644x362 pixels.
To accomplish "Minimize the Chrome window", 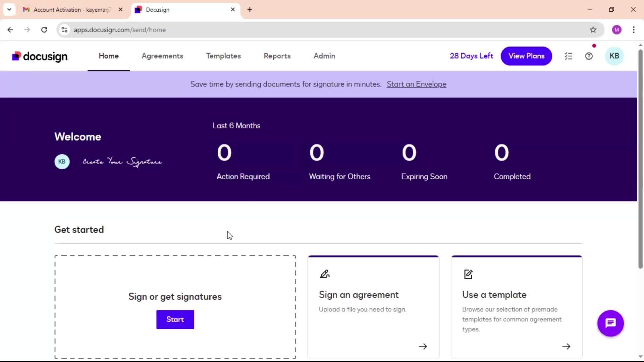I will click(x=590, y=9).
